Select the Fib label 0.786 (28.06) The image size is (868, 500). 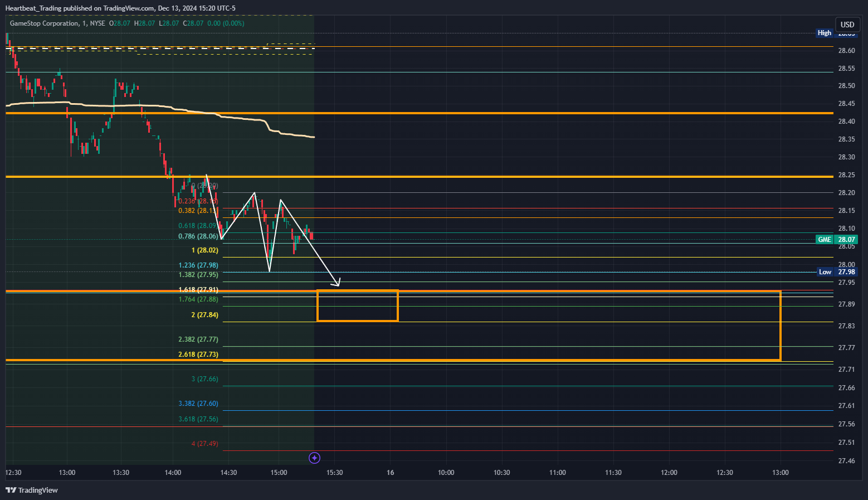198,236
